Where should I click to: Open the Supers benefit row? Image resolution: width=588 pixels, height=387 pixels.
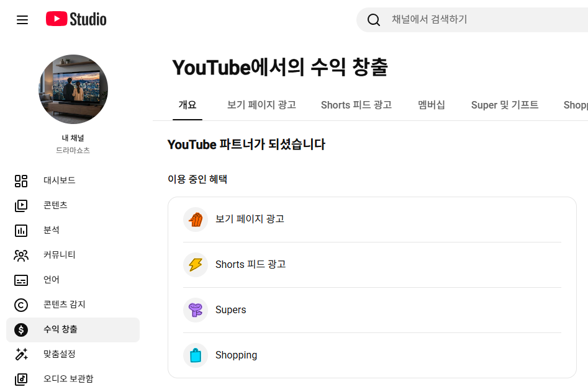[x=372, y=310]
